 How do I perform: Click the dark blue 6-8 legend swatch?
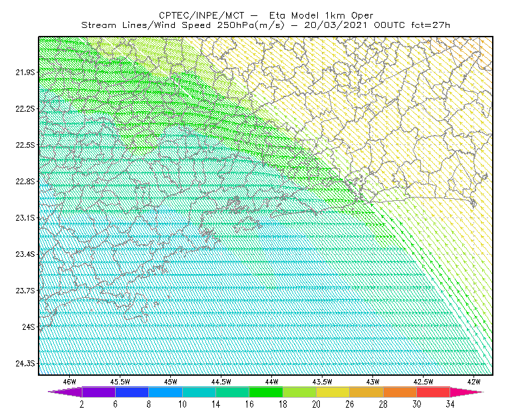tap(132, 392)
